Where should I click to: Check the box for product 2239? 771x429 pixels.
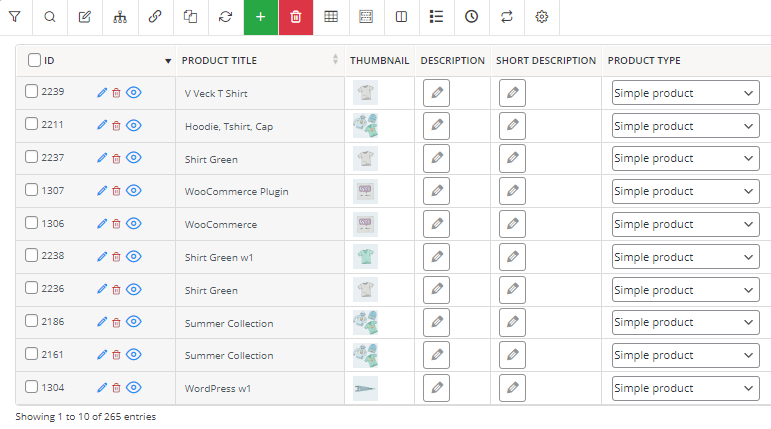pyautogui.click(x=31, y=91)
